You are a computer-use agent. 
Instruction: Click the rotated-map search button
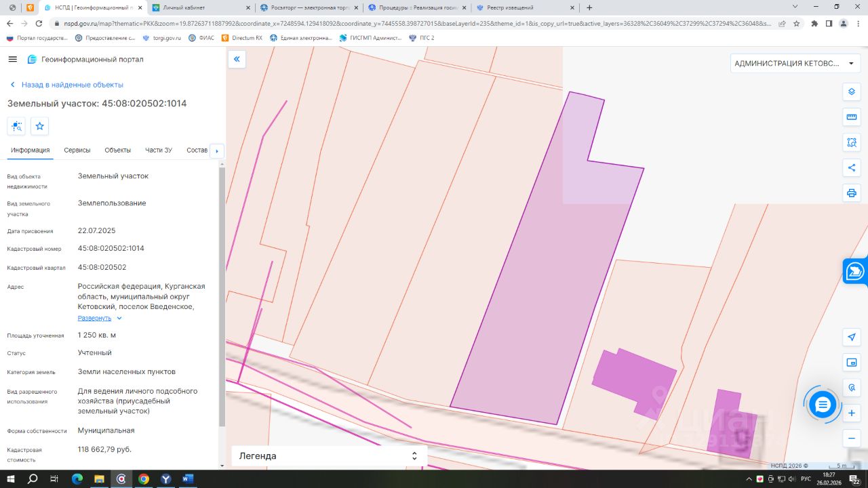852,388
